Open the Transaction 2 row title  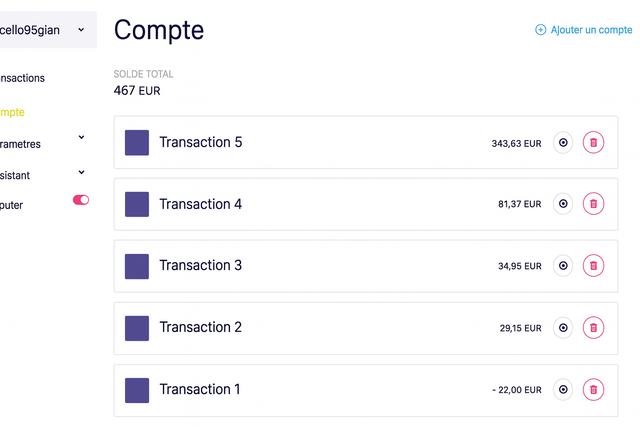(200, 327)
